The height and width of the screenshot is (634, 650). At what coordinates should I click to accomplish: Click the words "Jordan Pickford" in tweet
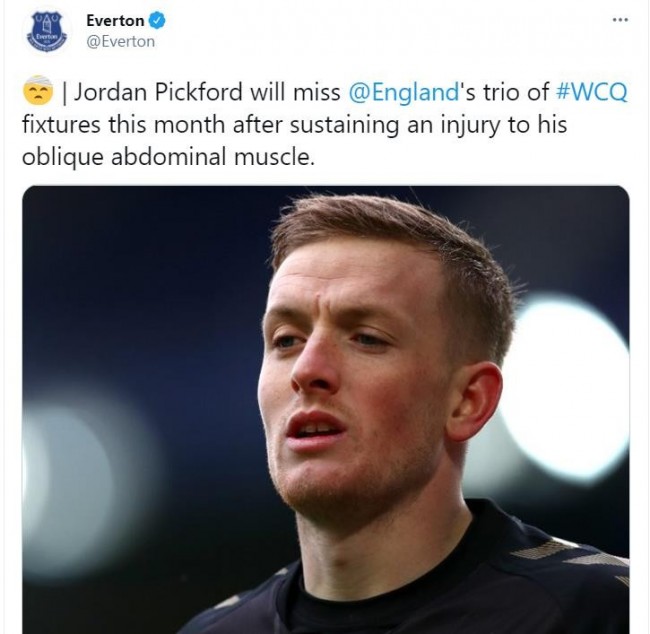point(158,92)
